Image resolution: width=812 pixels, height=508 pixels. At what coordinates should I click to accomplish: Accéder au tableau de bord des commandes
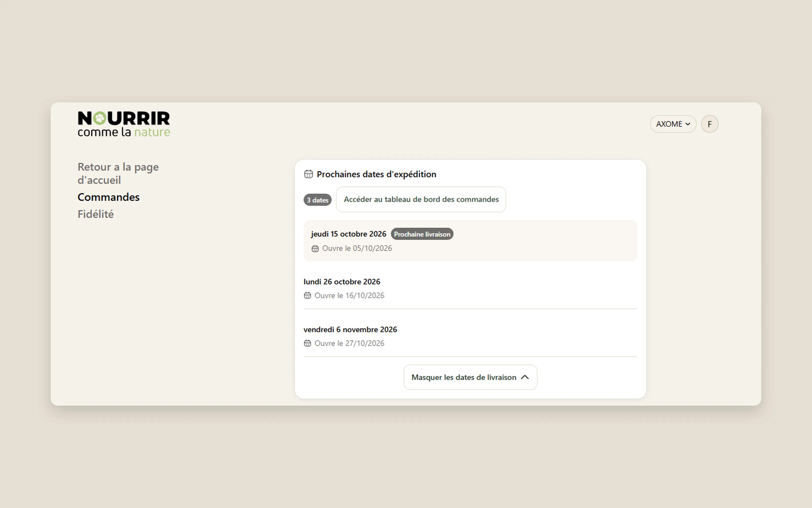pos(421,200)
